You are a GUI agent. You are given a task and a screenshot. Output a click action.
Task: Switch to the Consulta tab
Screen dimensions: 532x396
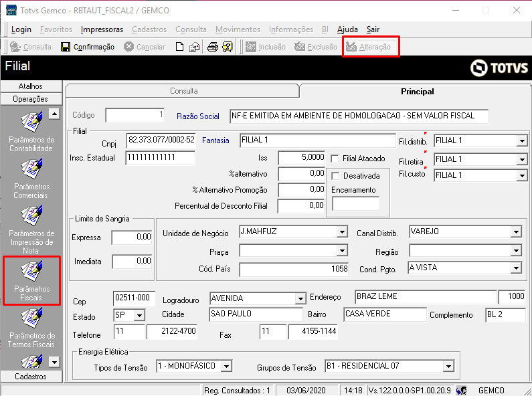pos(183,91)
